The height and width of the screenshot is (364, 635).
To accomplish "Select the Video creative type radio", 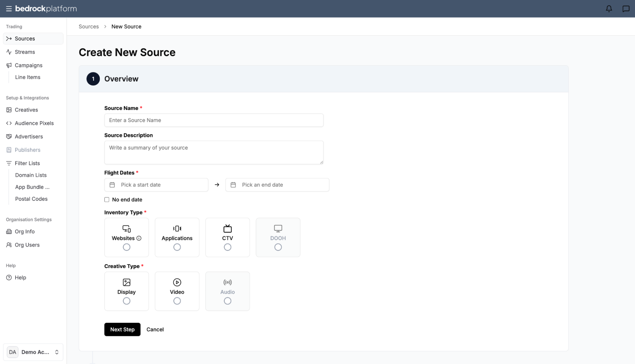I will tap(177, 301).
